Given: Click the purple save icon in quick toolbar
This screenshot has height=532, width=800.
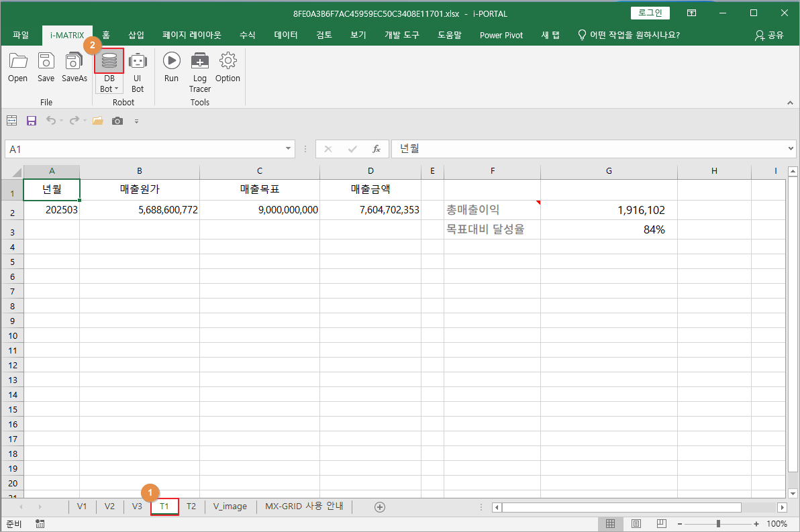Looking at the screenshot, I should [32, 121].
